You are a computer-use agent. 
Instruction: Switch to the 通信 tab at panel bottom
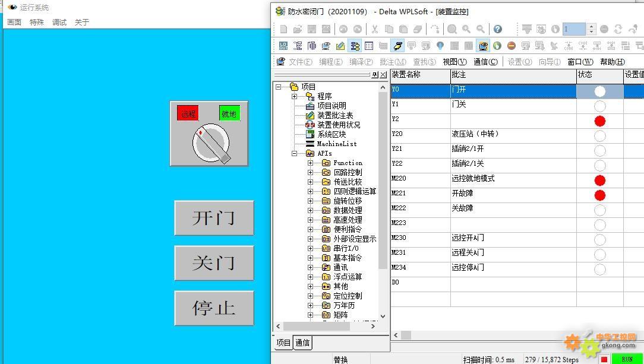(302, 343)
